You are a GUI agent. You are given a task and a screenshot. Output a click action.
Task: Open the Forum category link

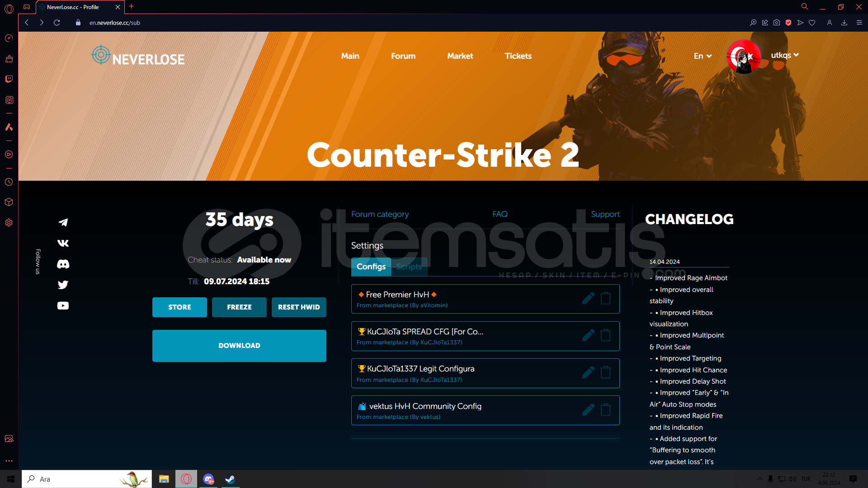click(380, 214)
